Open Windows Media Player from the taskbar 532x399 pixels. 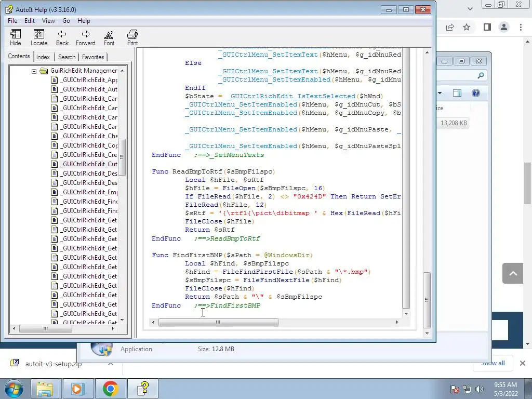click(x=77, y=389)
